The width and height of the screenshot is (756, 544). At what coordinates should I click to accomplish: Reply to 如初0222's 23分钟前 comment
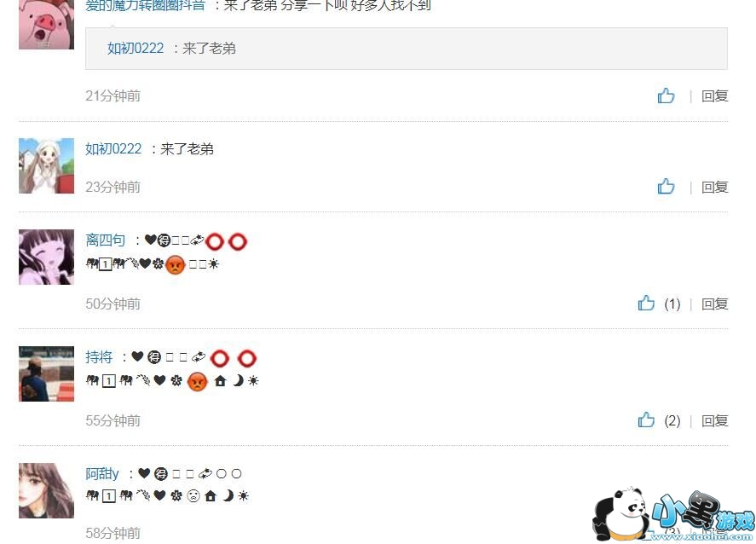(714, 187)
